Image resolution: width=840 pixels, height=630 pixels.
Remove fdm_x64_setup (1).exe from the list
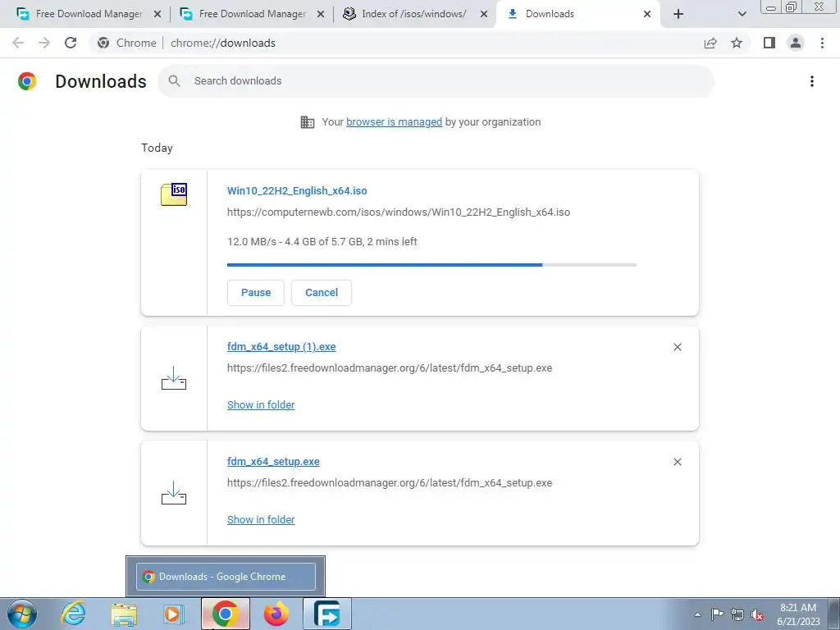point(677,347)
